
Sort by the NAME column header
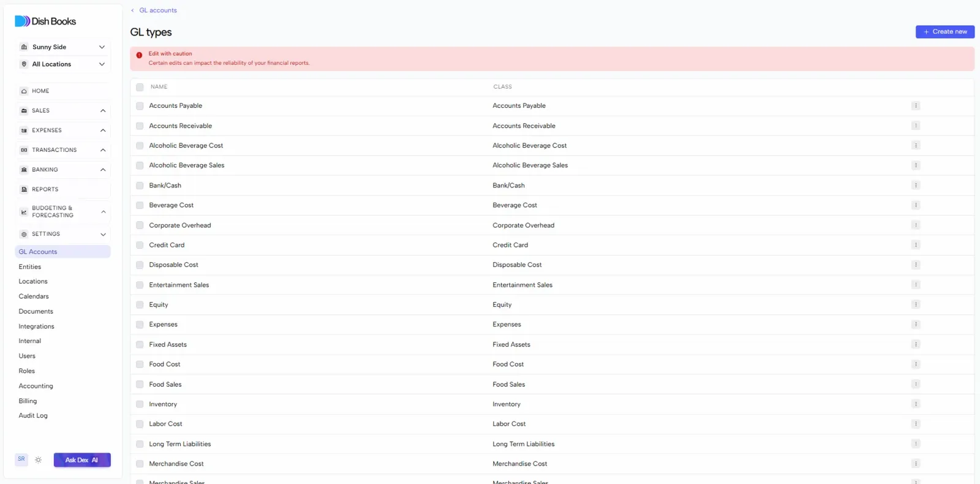[x=159, y=87]
